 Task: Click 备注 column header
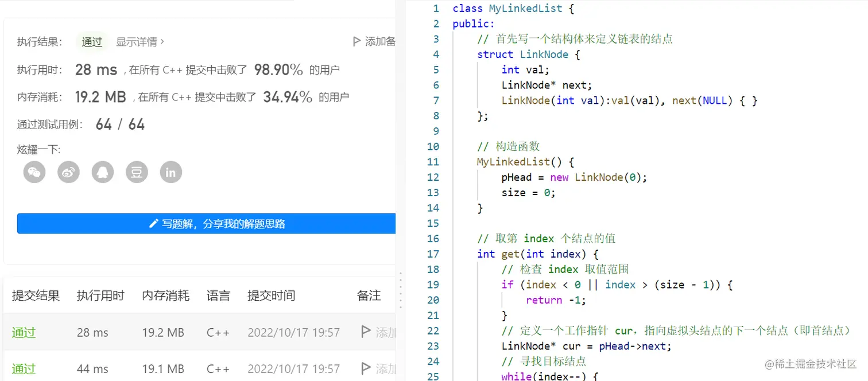369,296
